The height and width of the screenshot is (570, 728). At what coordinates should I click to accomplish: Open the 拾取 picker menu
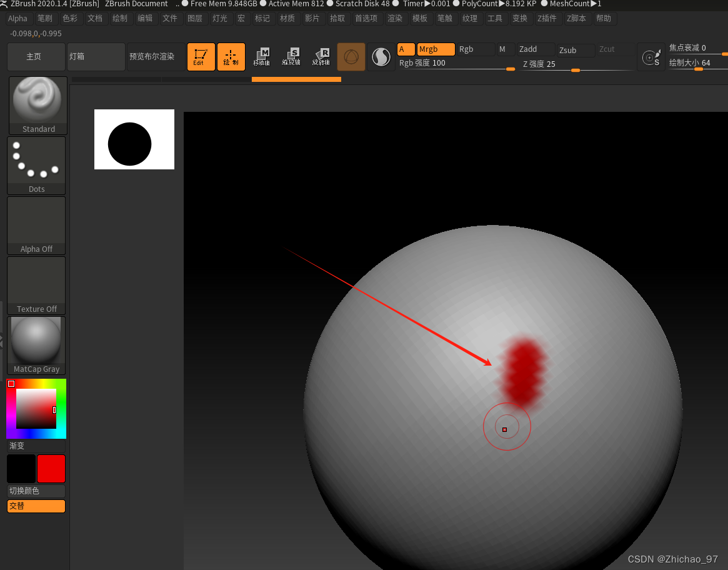(337, 19)
